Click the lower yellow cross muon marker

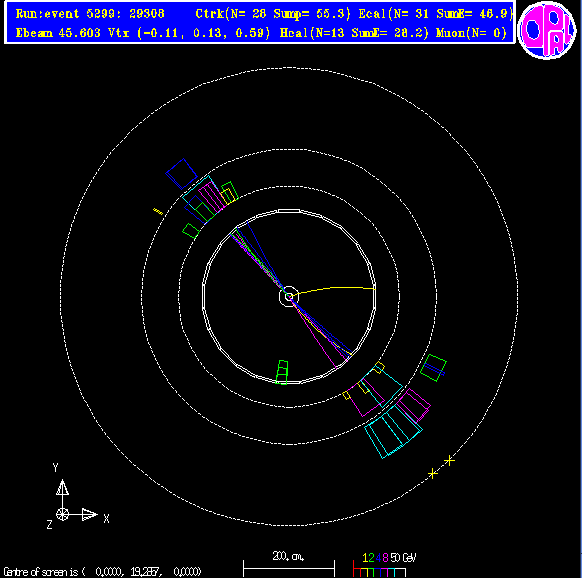[x=432, y=474]
